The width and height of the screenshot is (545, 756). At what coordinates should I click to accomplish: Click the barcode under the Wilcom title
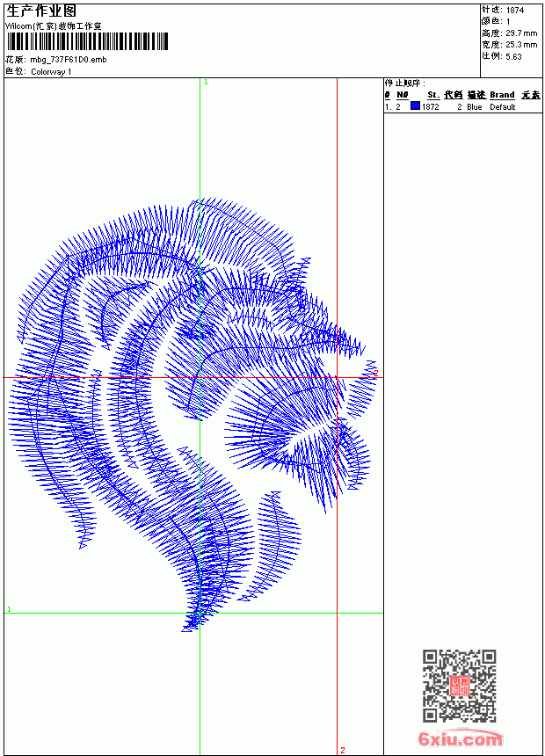pos(87,41)
